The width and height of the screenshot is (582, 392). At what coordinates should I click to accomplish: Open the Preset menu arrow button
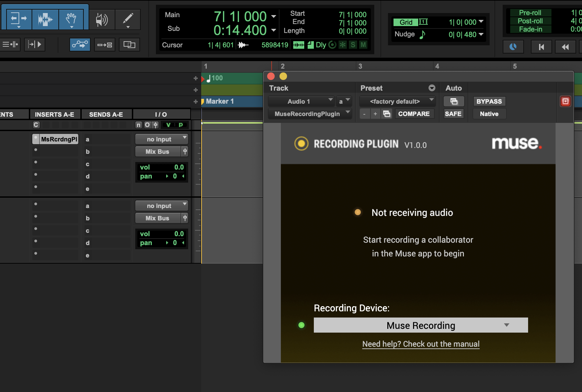(x=432, y=88)
